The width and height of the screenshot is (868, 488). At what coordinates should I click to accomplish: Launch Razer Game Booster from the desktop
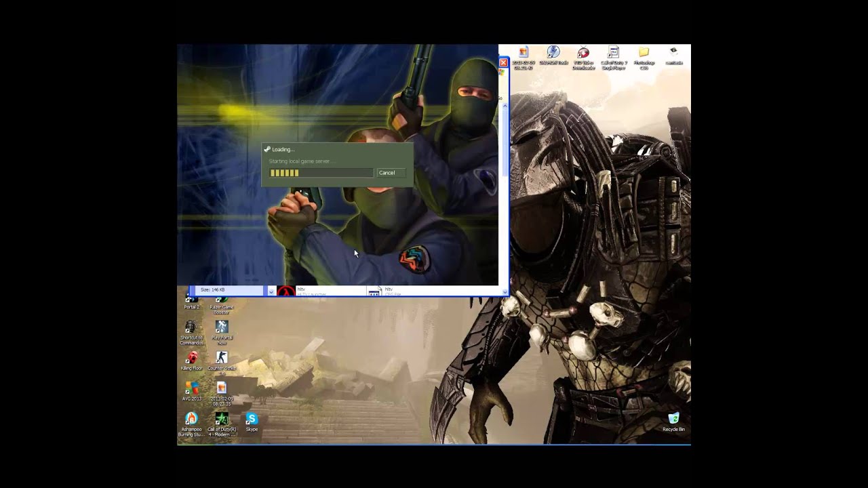[221, 305]
